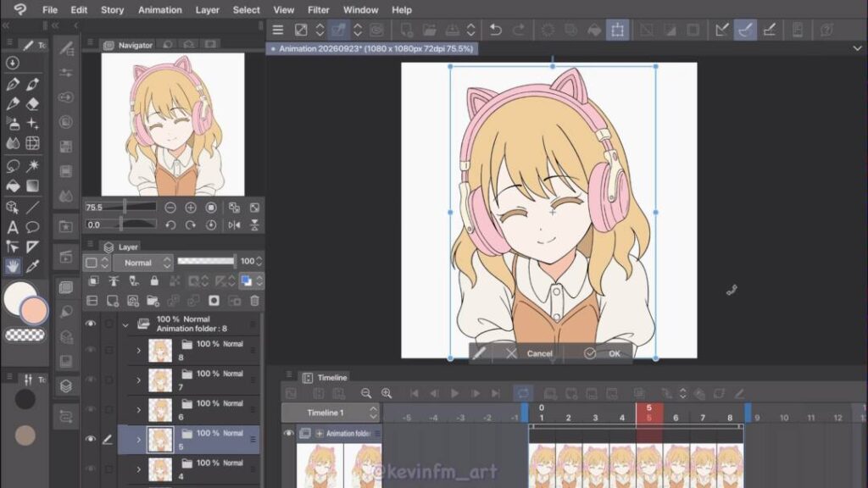Image resolution: width=868 pixels, height=488 pixels.
Task: Open the Timeline 1 selector dropdown
Action: coord(331,413)
